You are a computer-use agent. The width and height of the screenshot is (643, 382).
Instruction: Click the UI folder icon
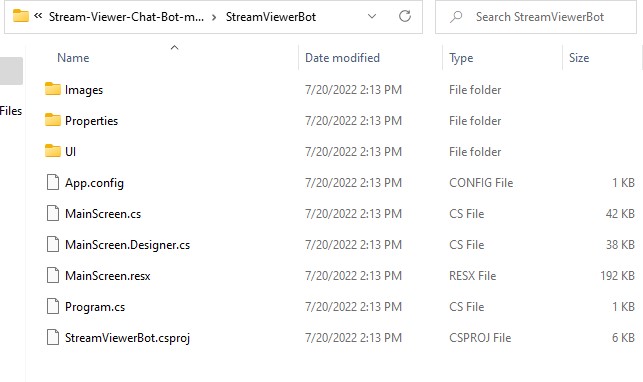point(52,151)
